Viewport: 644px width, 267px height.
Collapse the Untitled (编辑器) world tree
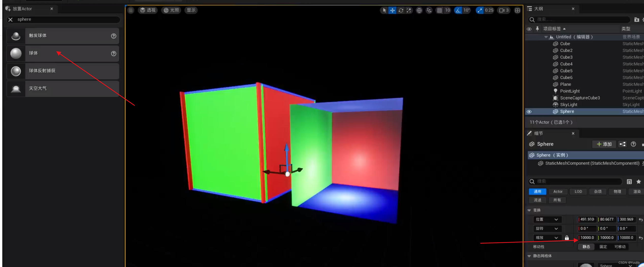point(546,37)
